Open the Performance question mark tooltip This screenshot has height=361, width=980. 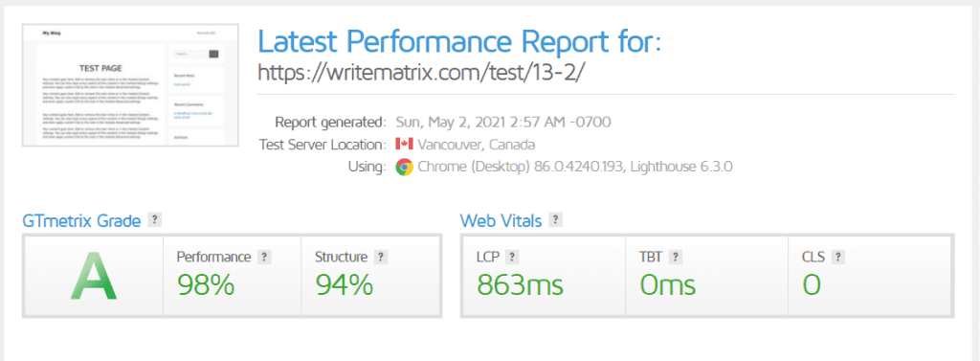click(x=264, y=257)
